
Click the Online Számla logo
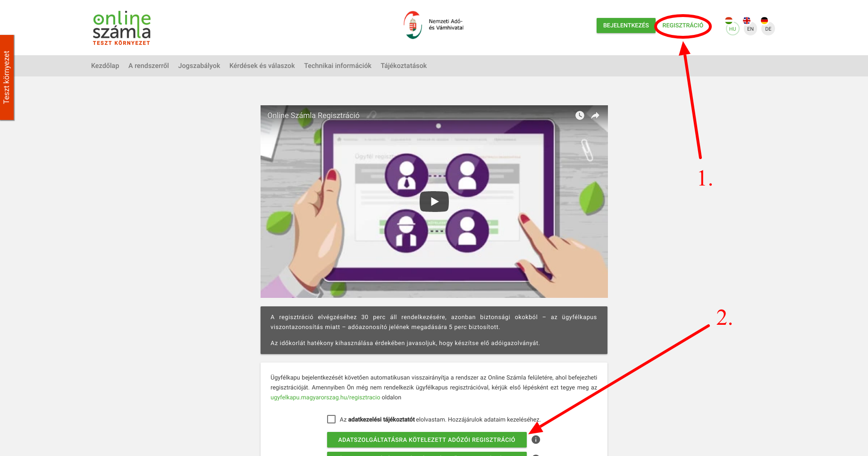click(122, 28)
